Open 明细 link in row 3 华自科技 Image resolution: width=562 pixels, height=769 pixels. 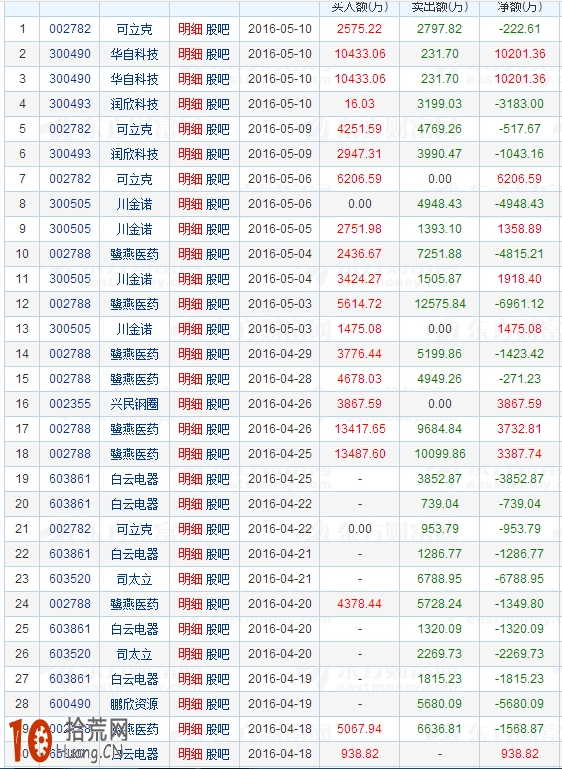point(190,79)
